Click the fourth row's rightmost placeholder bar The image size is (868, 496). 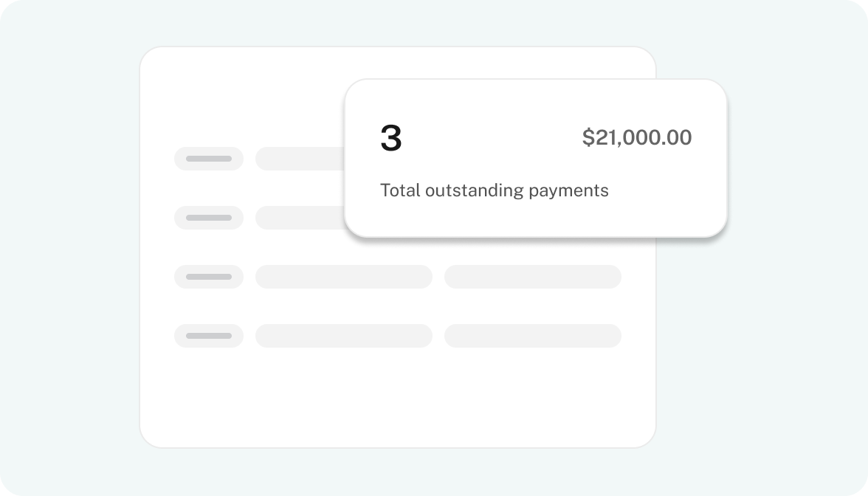(533, 336)
